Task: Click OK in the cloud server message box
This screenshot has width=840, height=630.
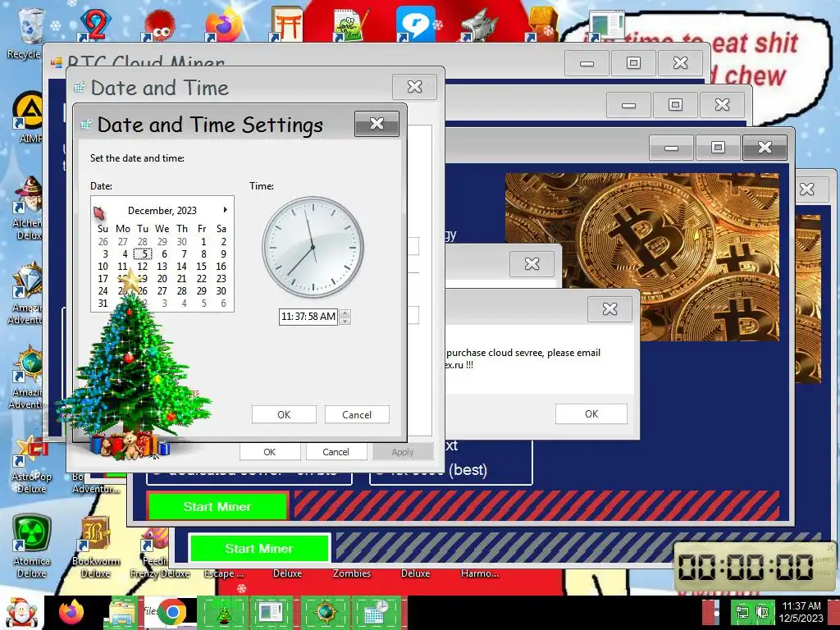Action: [591, 413]
